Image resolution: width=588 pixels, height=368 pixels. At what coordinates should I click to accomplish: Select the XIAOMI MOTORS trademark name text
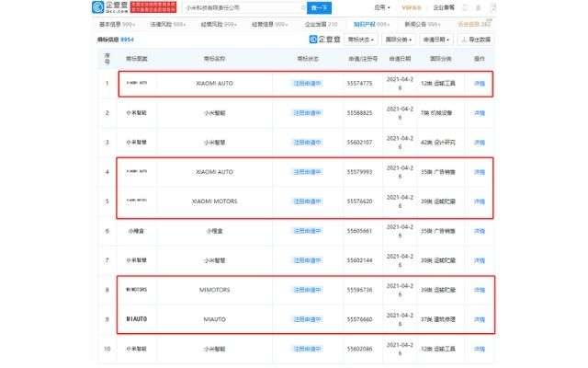click(x=214, y=201)
